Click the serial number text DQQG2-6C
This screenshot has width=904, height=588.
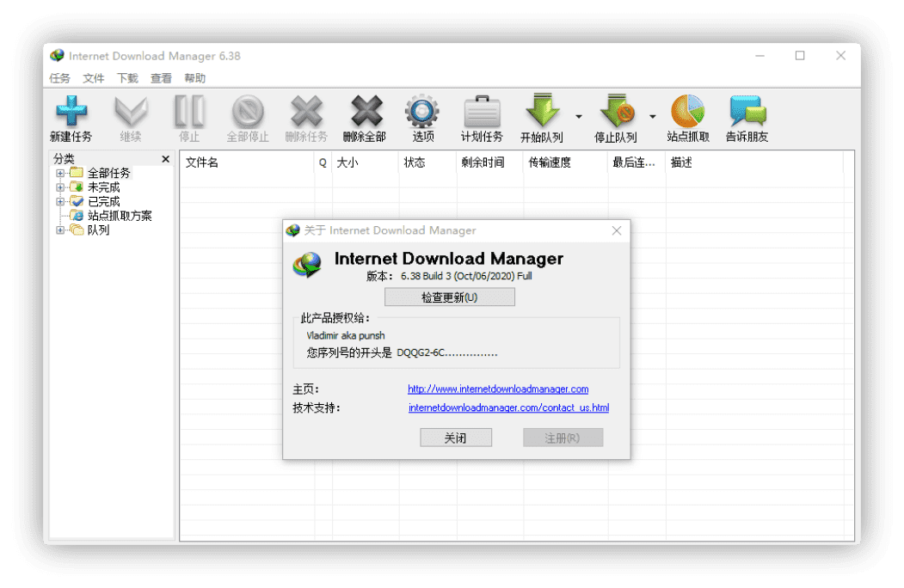[x=421, y=352]
